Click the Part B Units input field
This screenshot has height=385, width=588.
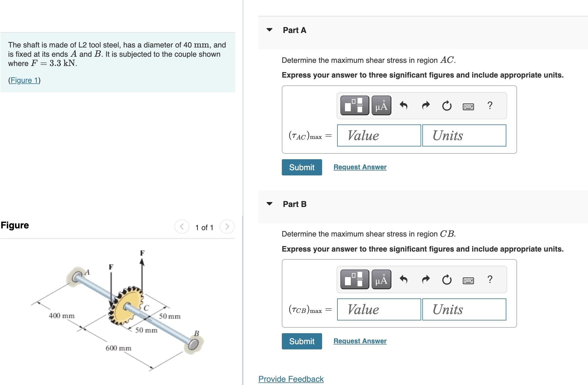coord(464,309)
